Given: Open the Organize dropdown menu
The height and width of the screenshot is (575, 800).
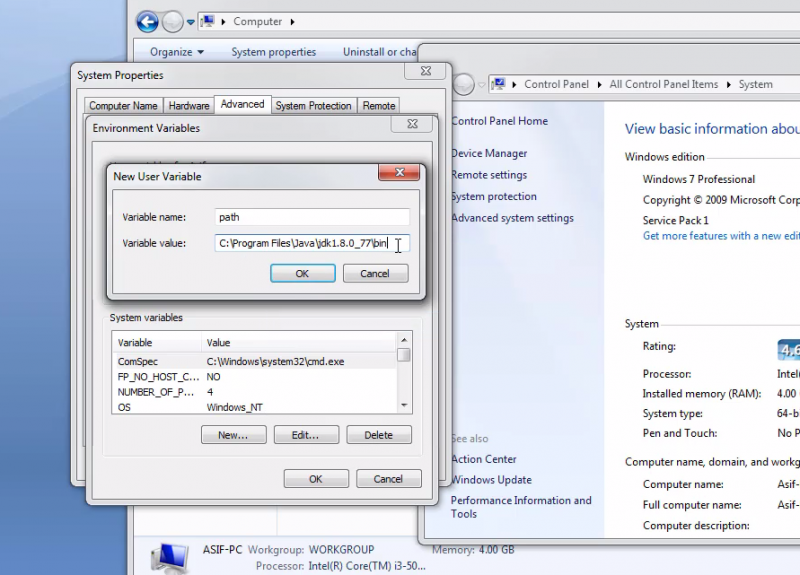Looking at the screenshot, I should click(177, 52).
